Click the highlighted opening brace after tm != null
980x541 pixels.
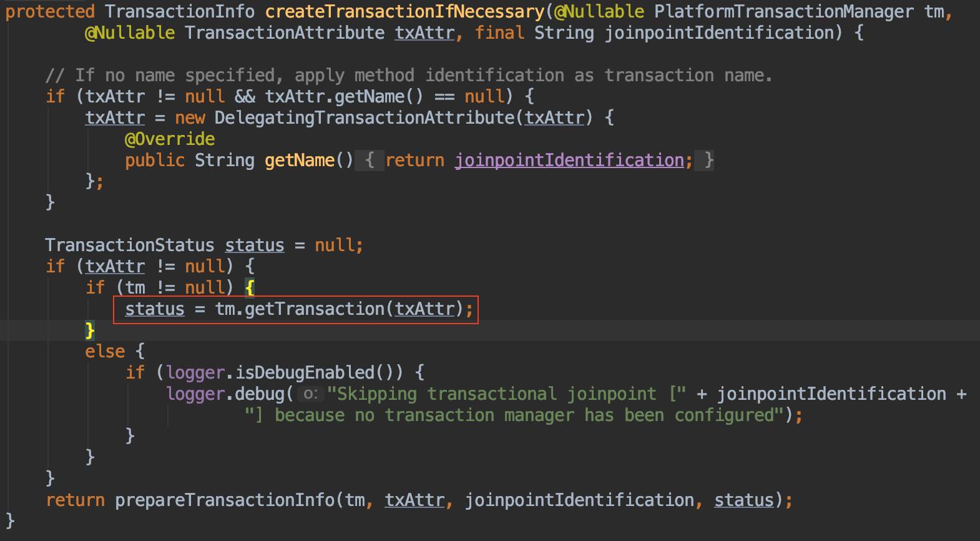point(250,288)
